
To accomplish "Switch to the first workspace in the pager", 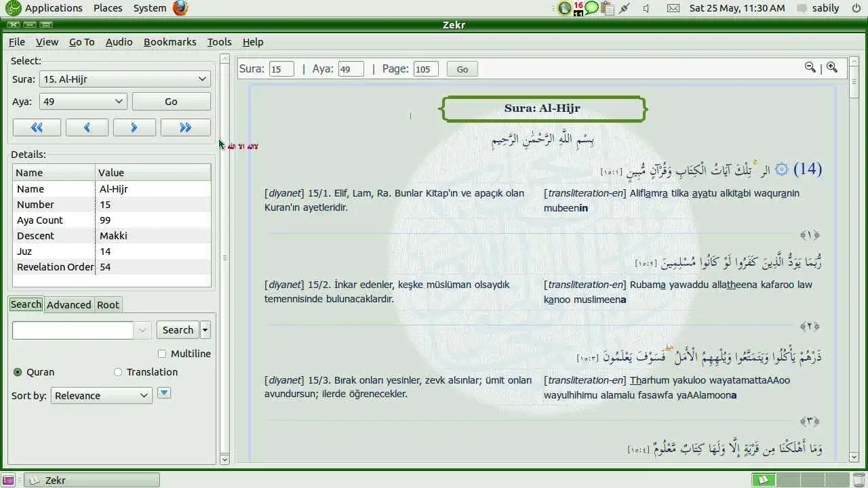I will tap(764, 480).
